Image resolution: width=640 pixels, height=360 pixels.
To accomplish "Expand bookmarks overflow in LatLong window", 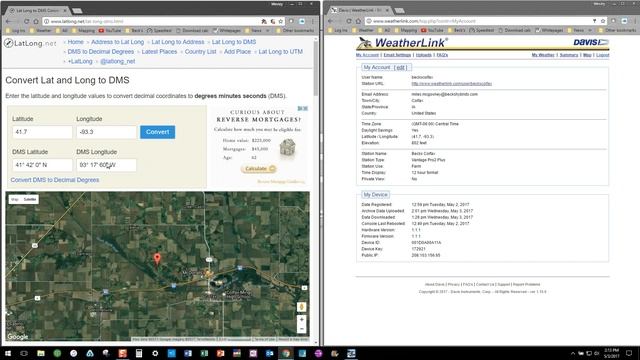I will tap(268, 31).
